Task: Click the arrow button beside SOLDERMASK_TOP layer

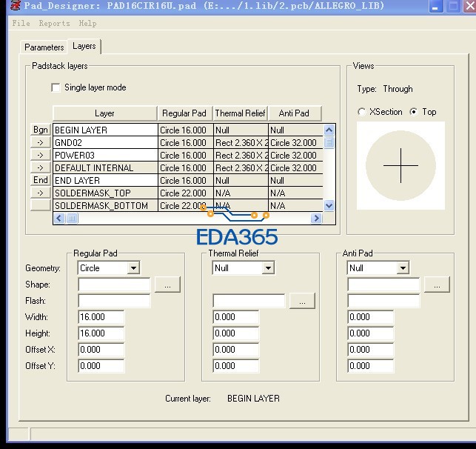Action: click(x=41, y=193)
